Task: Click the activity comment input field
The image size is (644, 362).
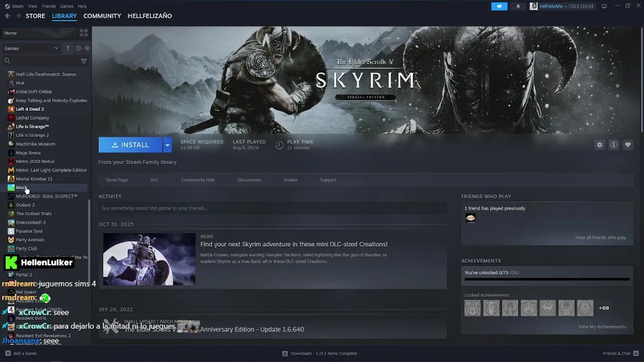Action: pyautogui.click(x=272, y=208)
